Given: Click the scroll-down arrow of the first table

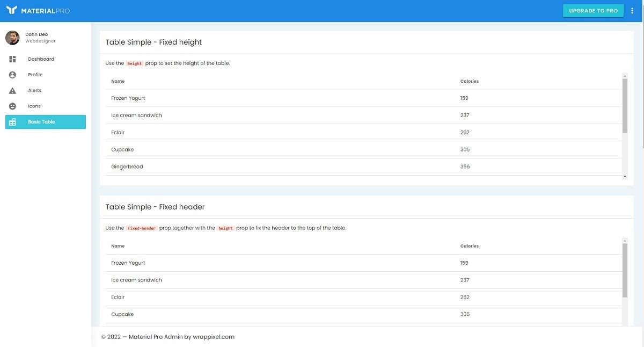Looking at the screenshot, I should (624, 176).
